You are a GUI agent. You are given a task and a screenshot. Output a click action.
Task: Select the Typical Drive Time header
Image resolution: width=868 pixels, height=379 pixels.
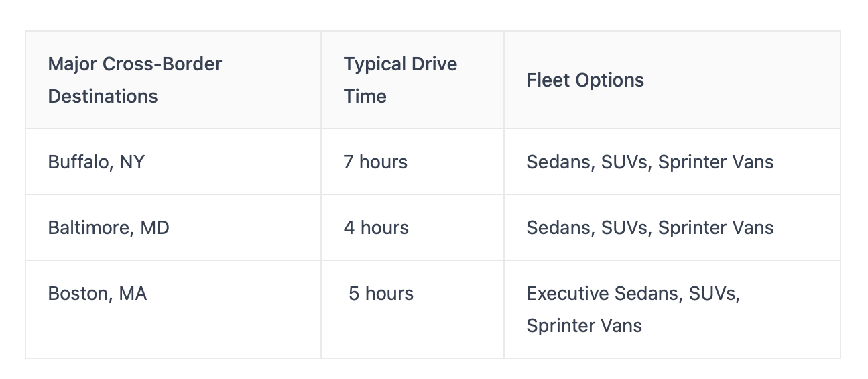tap(400, 80)
